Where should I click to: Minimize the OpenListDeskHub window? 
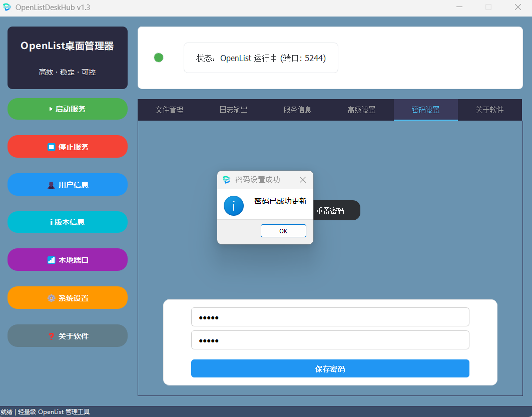tap(459, 7)
